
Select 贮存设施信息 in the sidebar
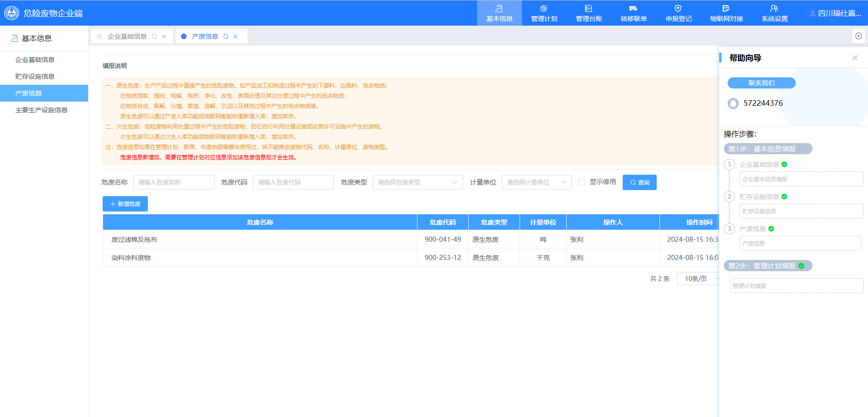point(35,76)
